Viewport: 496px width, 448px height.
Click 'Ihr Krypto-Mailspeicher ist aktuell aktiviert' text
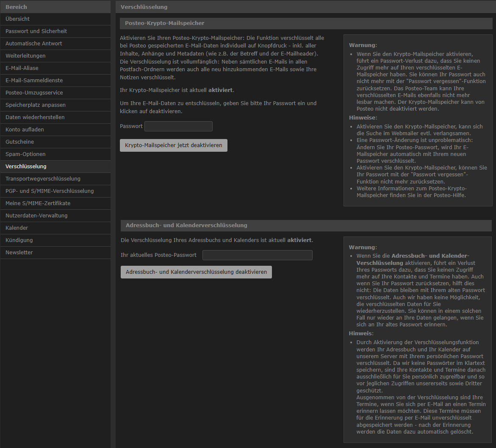pos(177,90)
